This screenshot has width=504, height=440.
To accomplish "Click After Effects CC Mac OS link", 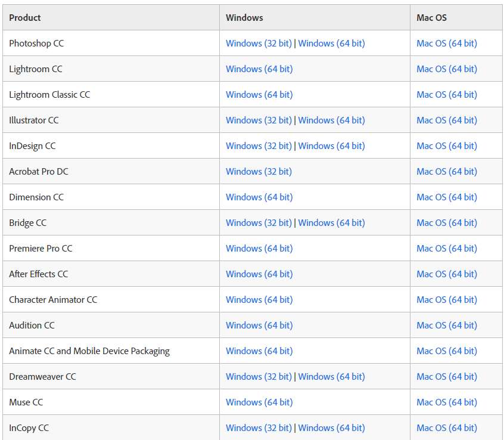I will coord(447,274).
